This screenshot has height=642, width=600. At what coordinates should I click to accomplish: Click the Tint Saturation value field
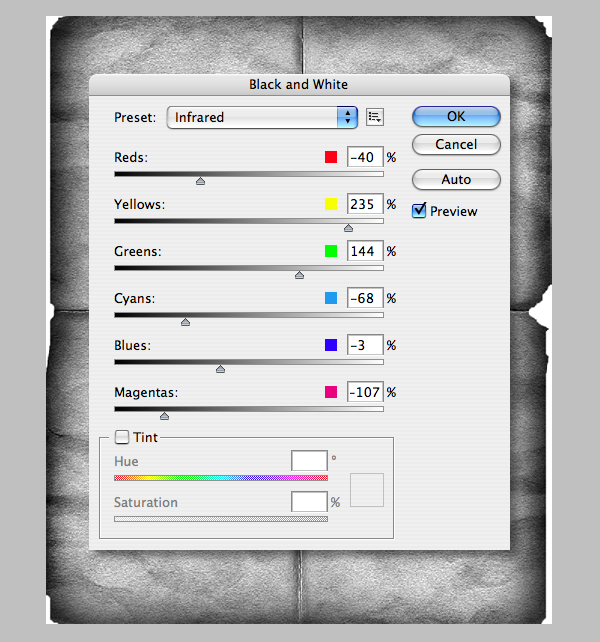click(309, 502)
